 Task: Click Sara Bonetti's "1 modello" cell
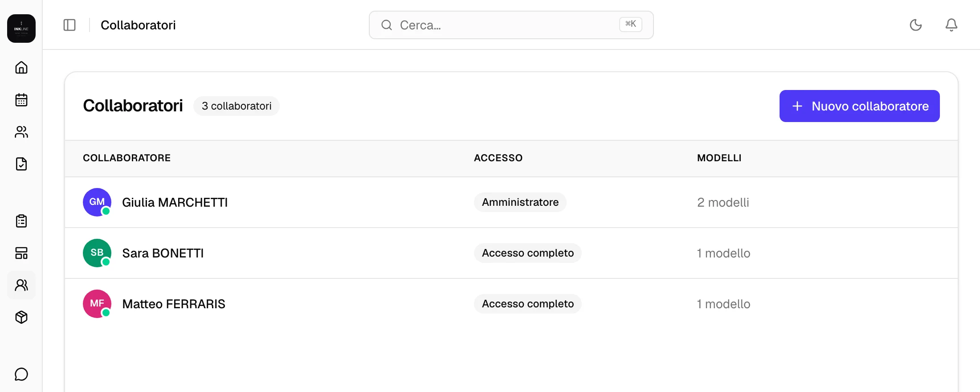point(723,253)
